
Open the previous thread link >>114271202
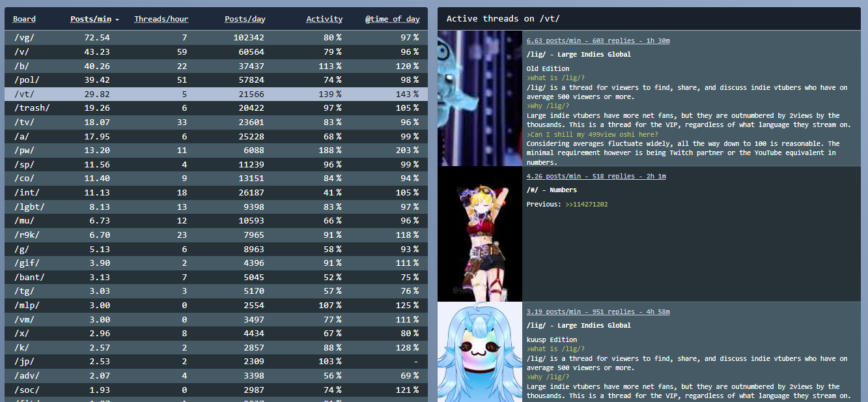coord(587,205)
